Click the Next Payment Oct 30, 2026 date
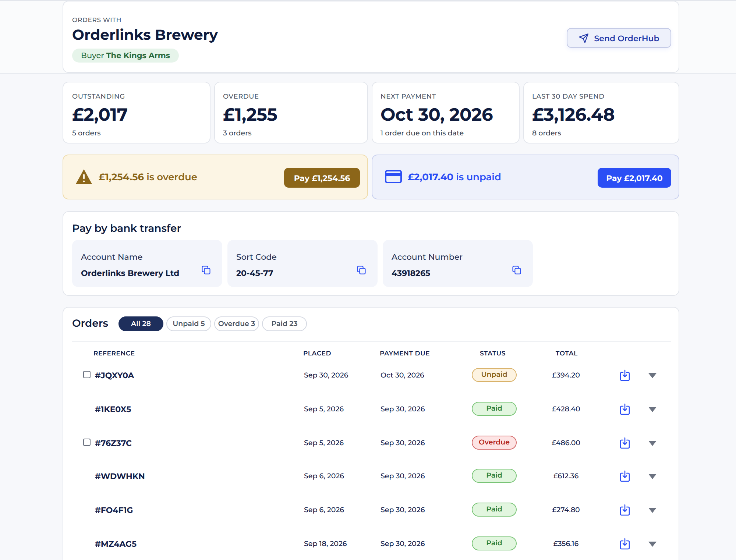 point(437,115)
